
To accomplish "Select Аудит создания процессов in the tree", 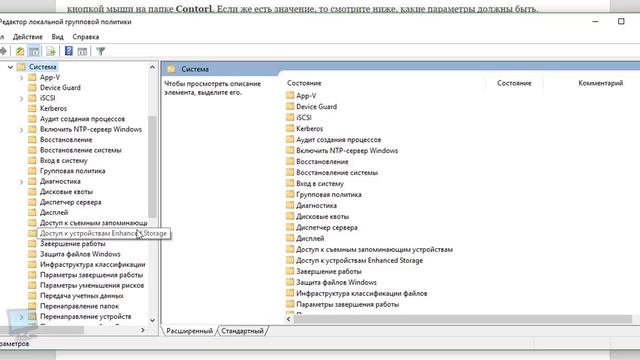I will point(82,119).
